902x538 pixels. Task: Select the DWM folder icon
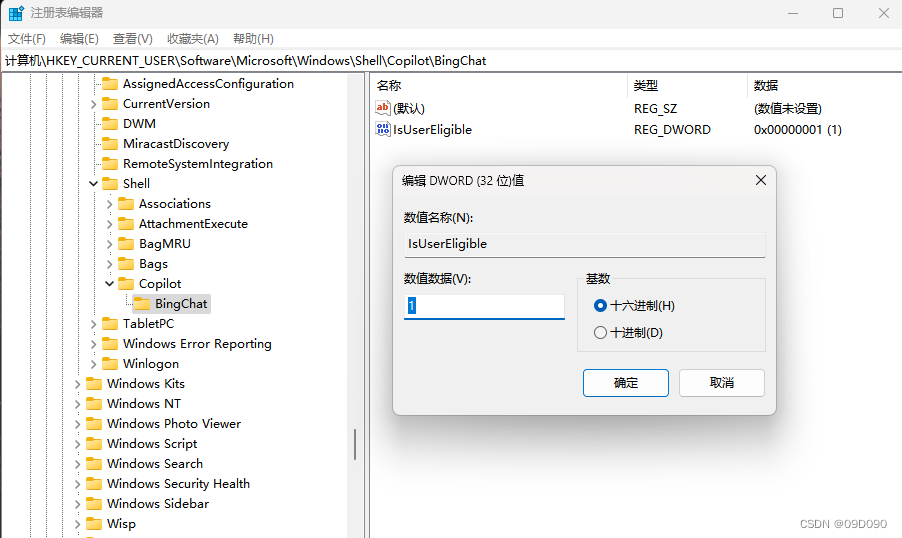coord(110,124)
